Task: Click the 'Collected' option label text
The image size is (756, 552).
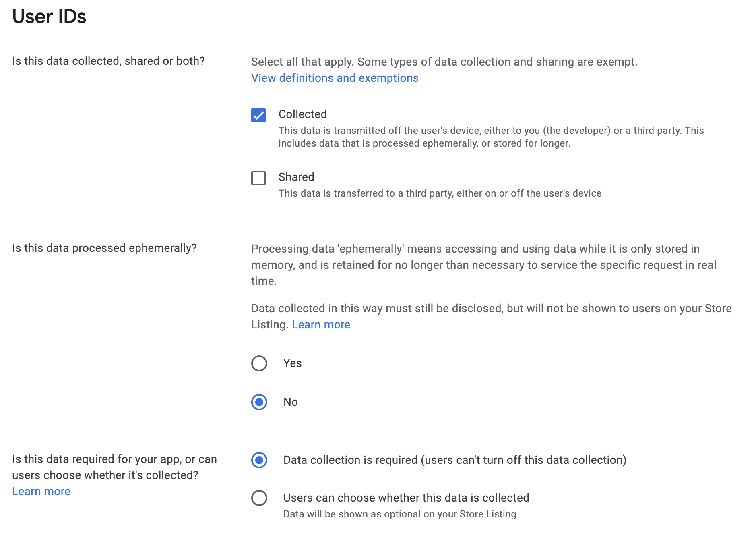Action: click(302, 114)
